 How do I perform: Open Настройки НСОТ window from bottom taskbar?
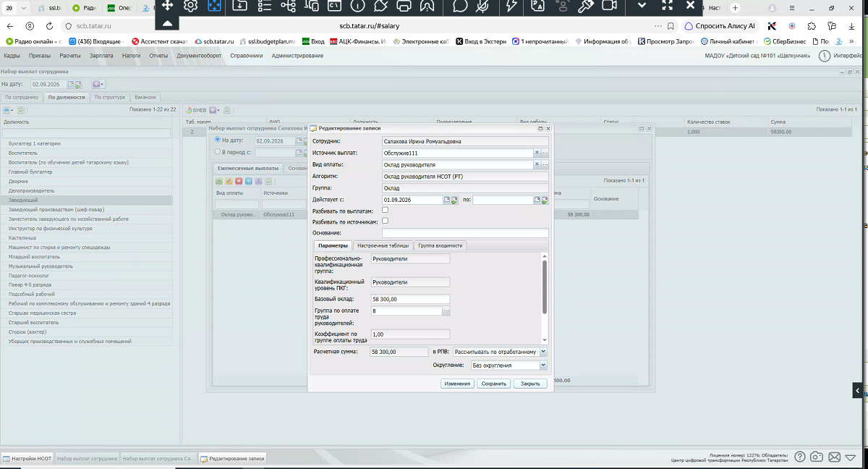[x=27, y=458]
